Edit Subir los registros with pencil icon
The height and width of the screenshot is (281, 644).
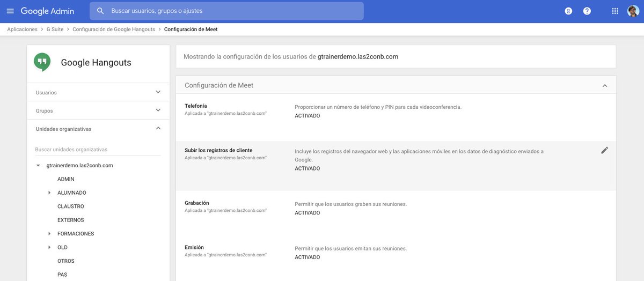(605, 150)
